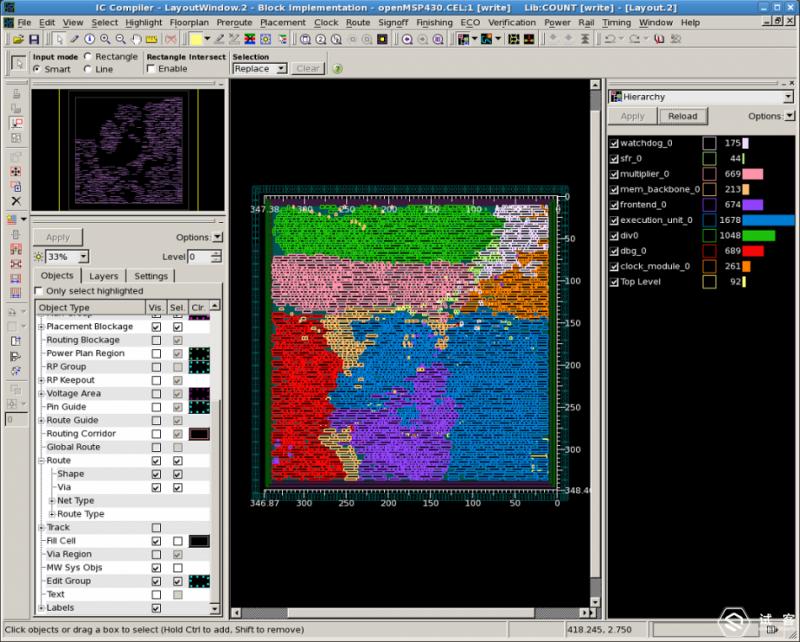Enable the Rectangle Intersect checkbox
800x642 pixels.
152,69
